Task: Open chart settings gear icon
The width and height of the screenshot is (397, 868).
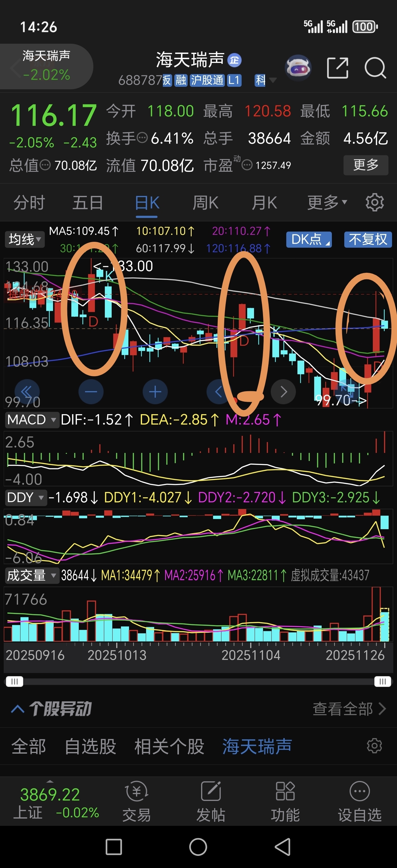Action: pyautogui.click(x=375, y=202)
